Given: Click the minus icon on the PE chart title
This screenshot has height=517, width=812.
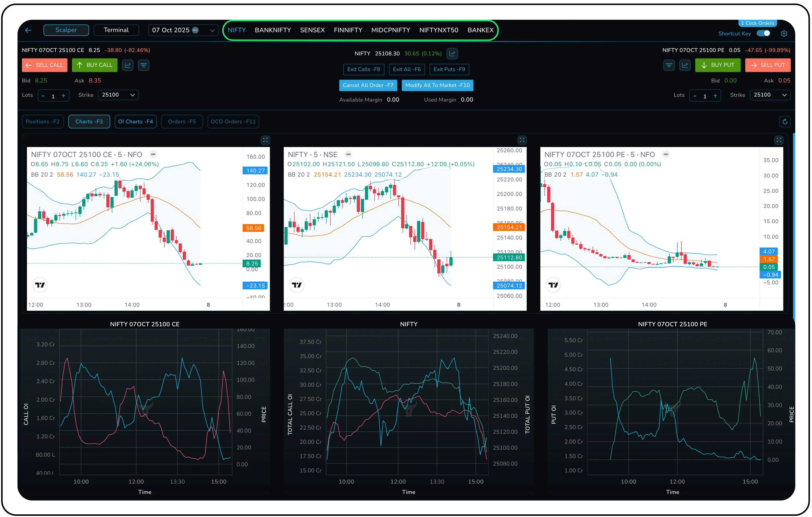Looking at the screenshot, I should pos(666,154).
